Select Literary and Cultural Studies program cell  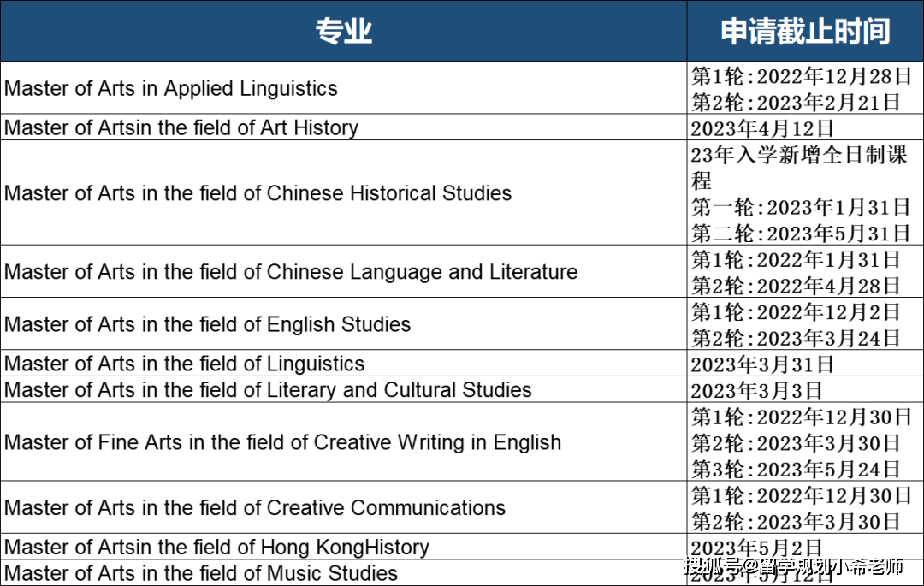(x=344, y=389)
